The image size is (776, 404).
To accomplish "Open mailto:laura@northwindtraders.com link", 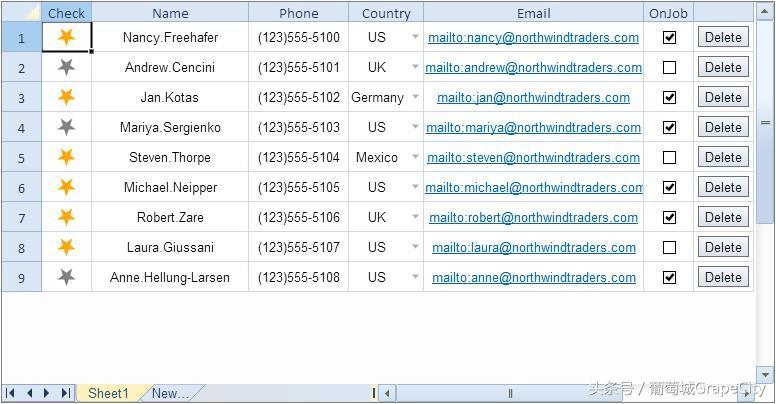I will pyautogui.click(x=534, y=248).
